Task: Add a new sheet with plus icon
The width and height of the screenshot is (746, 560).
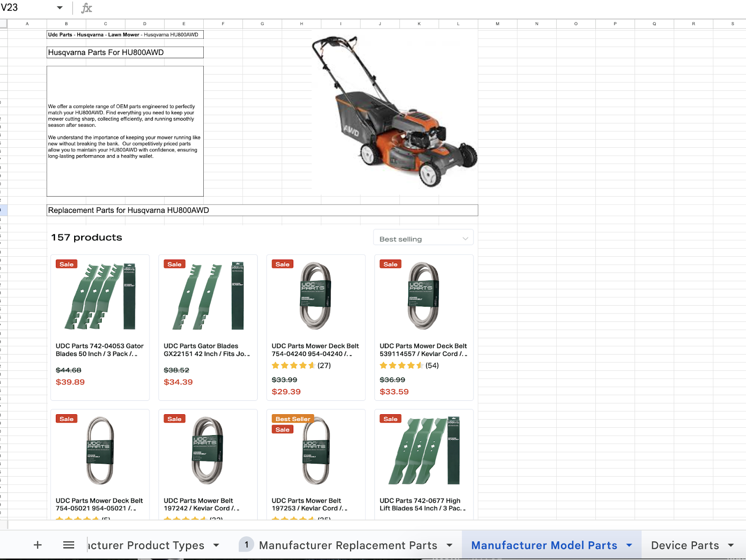Action: (x=38, y=545)
